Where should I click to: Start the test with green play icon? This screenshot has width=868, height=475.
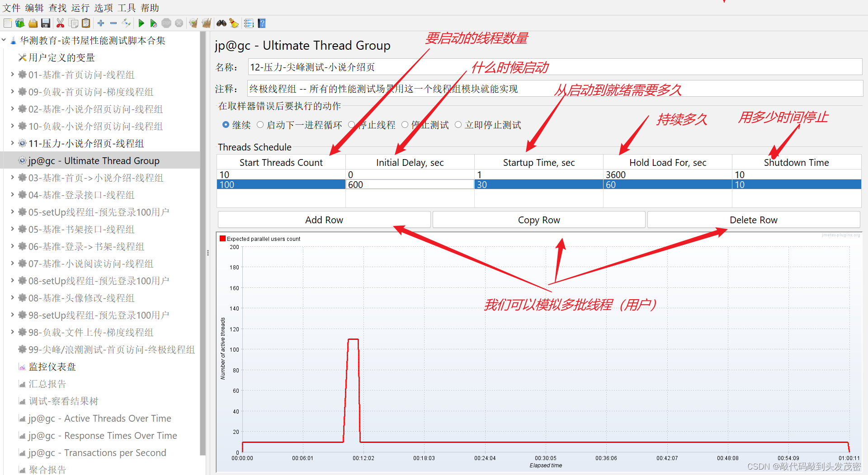point(141,23)
